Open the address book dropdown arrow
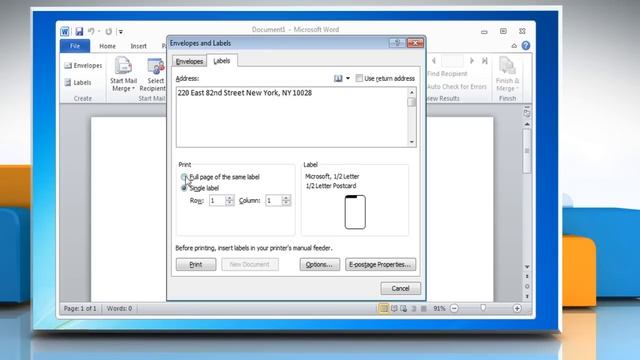640x360 pixels. [x=348, y=78]
